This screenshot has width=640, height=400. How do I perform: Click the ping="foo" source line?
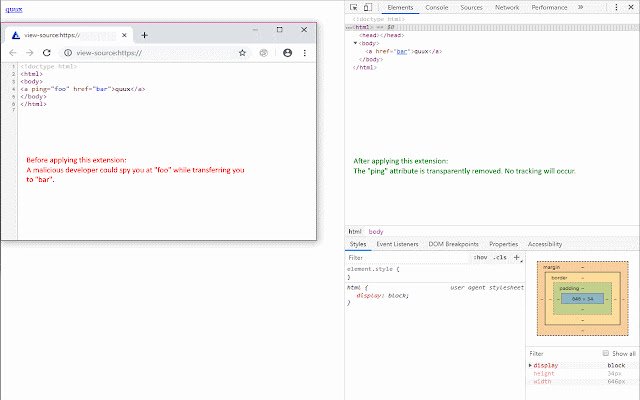(x=83, y=89)
